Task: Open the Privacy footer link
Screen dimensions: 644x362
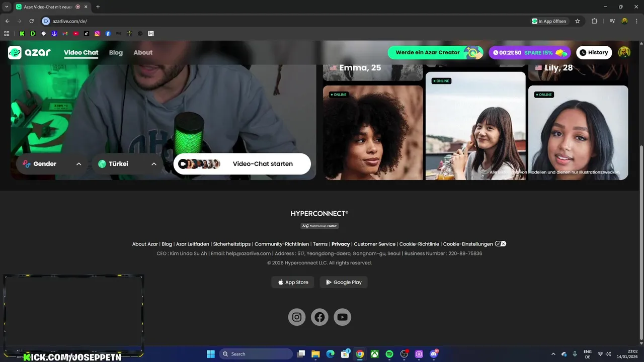Action: 341,244
